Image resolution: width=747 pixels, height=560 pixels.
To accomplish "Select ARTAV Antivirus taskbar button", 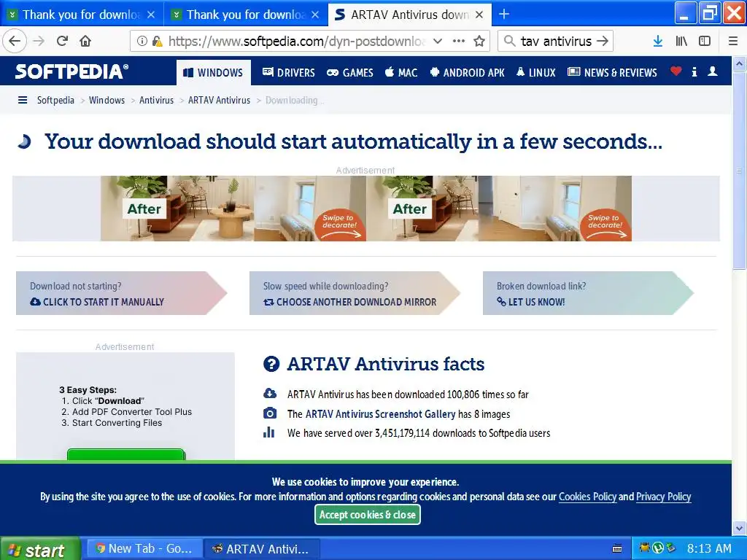I will point(261,548).
